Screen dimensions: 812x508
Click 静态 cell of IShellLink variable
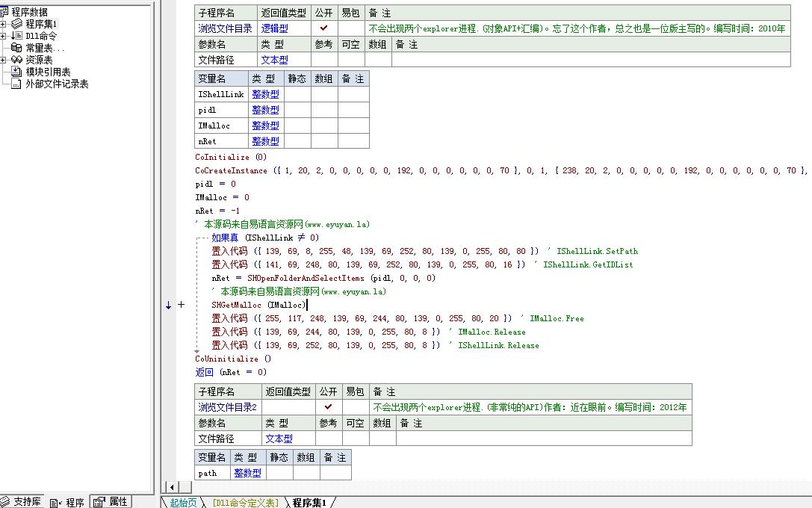(x=297, y=93)
